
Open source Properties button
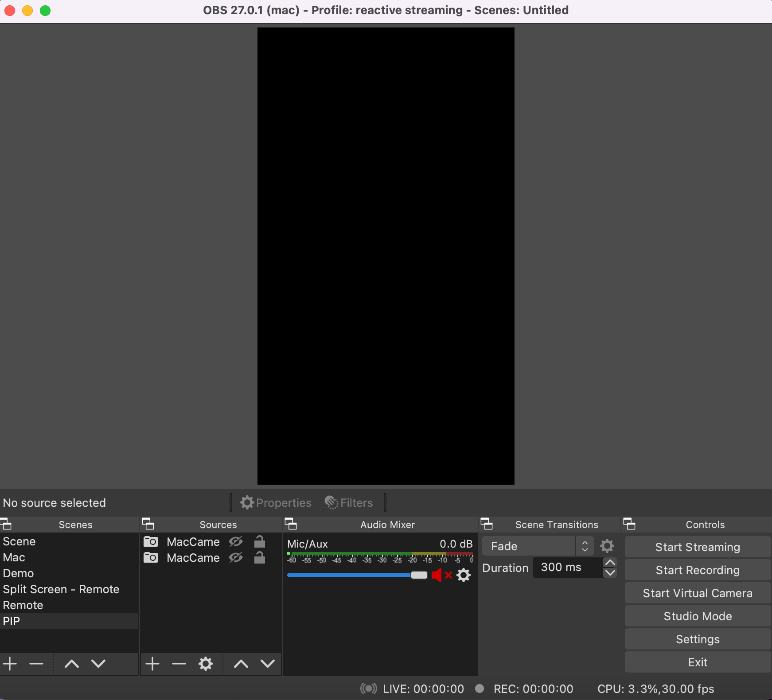tap(276, 502)
